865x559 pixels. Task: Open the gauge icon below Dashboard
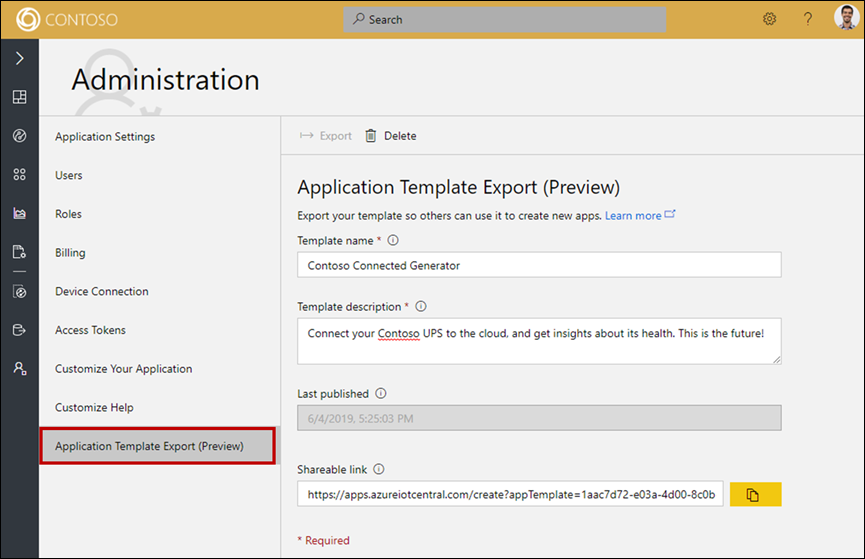(20, 136)
